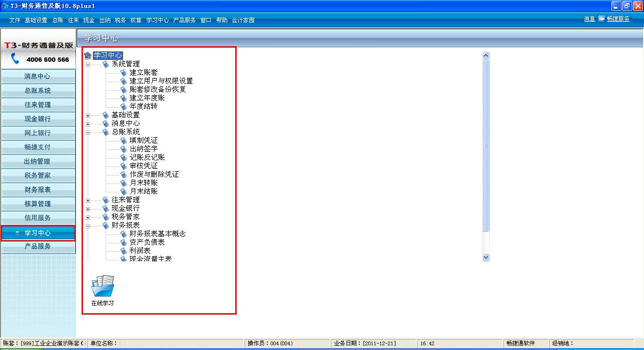Viewport: 644px width, 350px height.
Task: Open the 信用服务 sidebar button
Action: coord(38,218)
